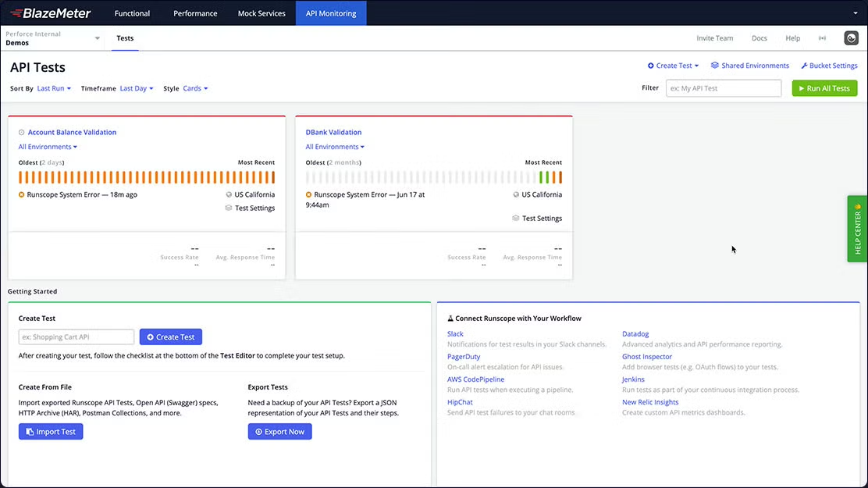Open Test Settings in Account Balance Validation card

(x=254, y=208)
